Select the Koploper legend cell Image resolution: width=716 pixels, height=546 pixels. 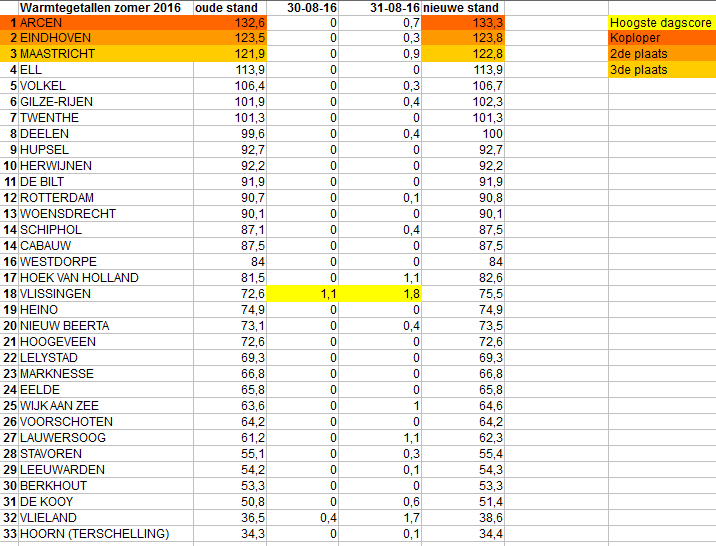(661, 38)
